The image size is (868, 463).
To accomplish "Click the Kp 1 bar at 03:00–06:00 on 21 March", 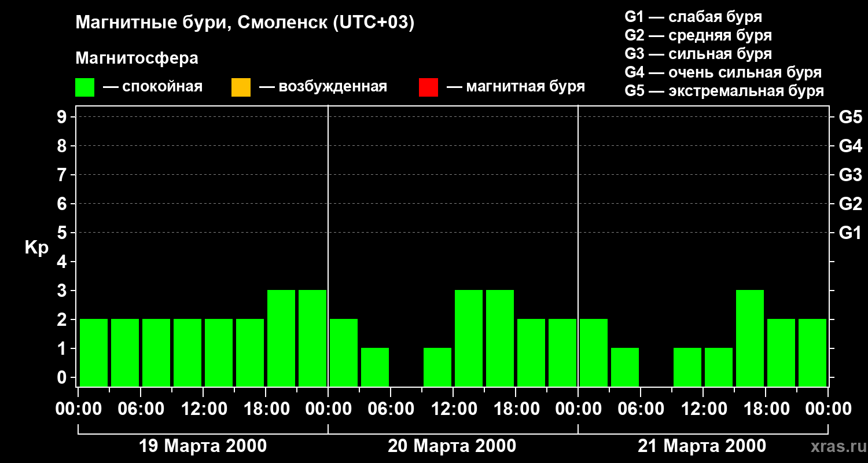I will tap(625, 367).
